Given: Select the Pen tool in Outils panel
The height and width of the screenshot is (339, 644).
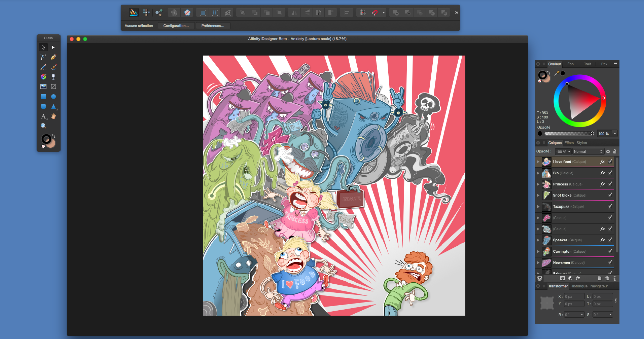Looking at the screenshot, I should (x=53, y=57).
